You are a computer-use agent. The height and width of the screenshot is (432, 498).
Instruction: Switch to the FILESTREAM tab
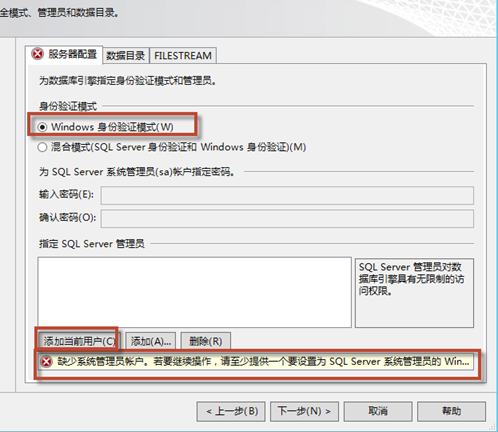183,56
